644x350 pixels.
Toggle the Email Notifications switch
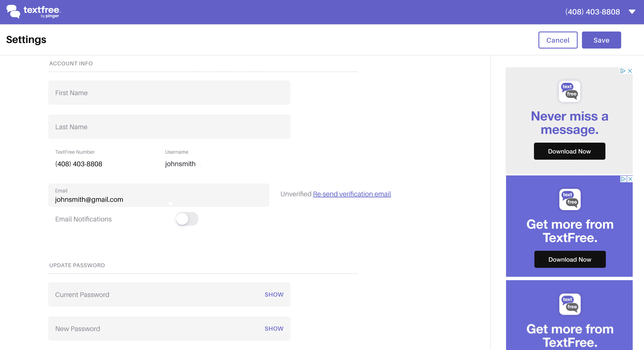click(187, 219)
